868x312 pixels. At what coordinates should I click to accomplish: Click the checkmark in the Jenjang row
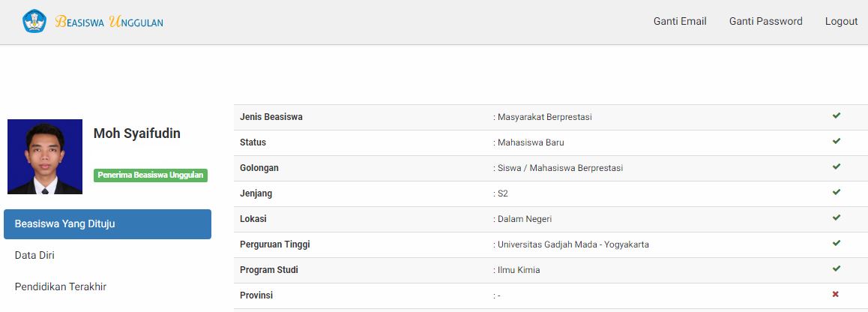pyautogui.click(x=837, y=192)
